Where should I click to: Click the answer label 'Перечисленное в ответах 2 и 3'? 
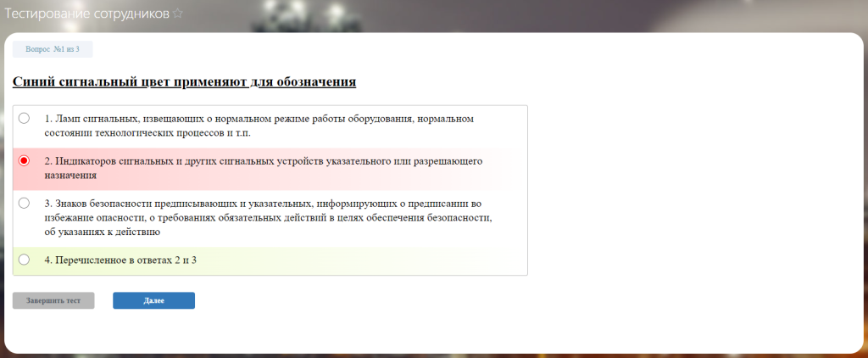[x=120, y=260]
